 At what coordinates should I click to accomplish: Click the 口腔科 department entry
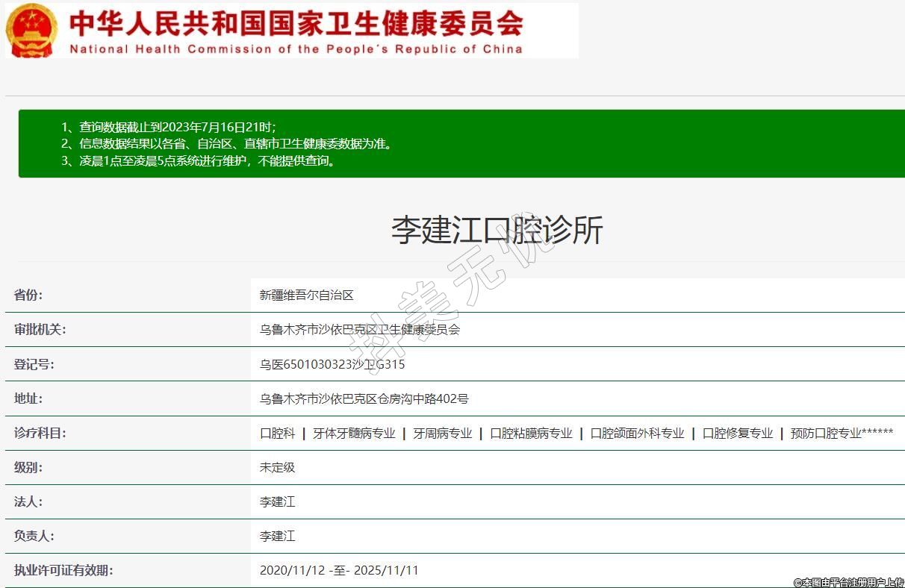pos(277,433)
